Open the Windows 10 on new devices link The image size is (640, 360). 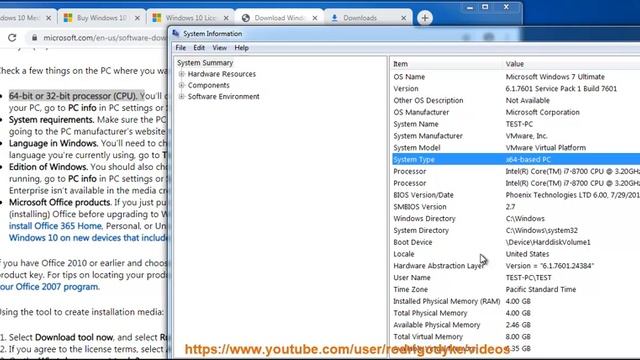pos(88,238)
